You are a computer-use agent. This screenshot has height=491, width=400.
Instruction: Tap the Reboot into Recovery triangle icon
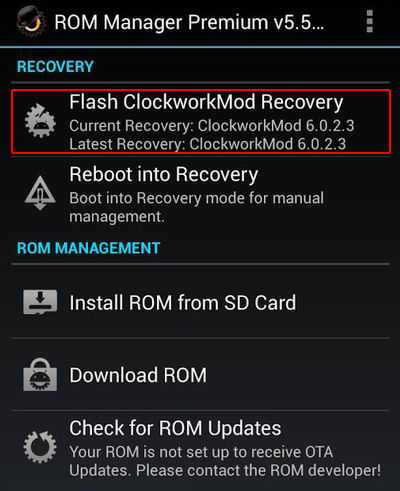click(x=40, y=193)
